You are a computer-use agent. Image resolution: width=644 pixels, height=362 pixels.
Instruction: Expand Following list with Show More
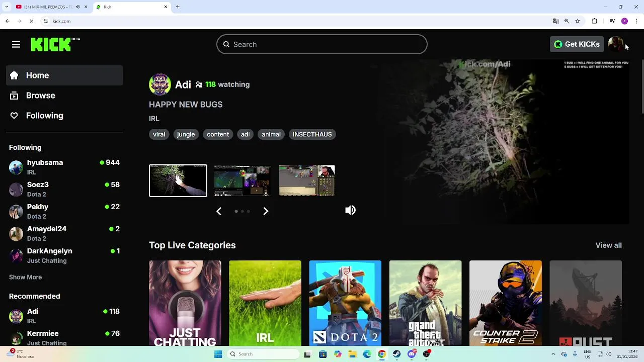tap(25, 277)
